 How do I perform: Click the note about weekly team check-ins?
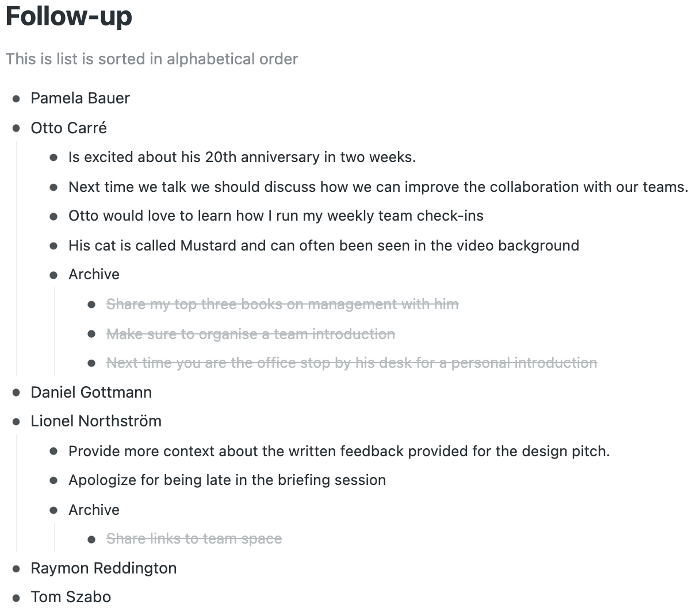pos(276,216)
